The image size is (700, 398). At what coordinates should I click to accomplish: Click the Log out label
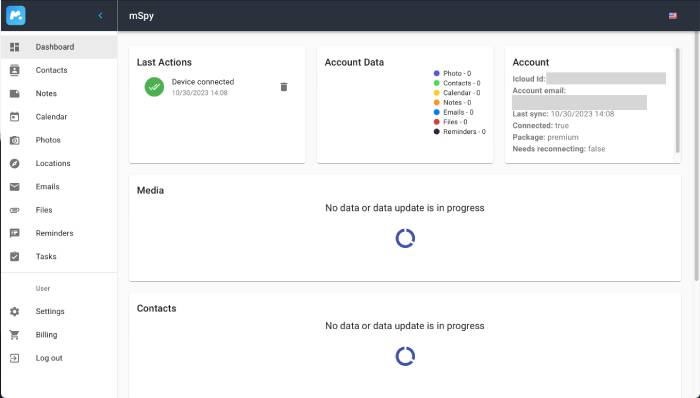[49, 358]
